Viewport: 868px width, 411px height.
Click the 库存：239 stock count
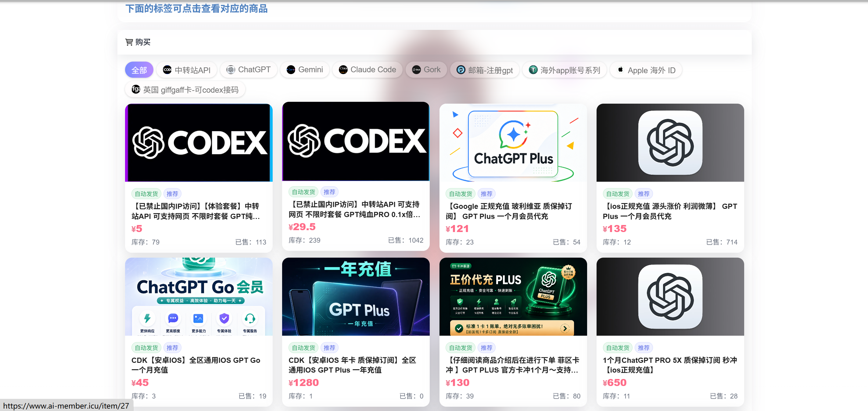coord(305,240)
